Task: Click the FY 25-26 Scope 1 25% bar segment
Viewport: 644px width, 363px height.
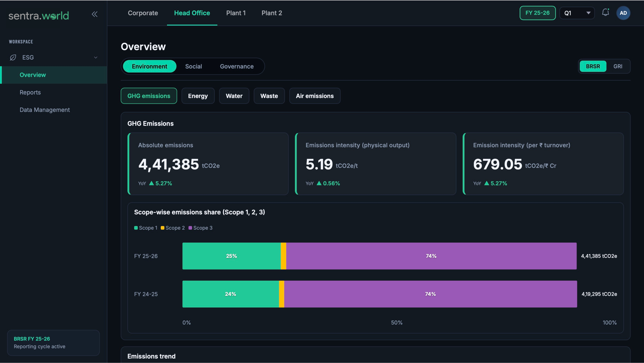Action: click(231, 256)
